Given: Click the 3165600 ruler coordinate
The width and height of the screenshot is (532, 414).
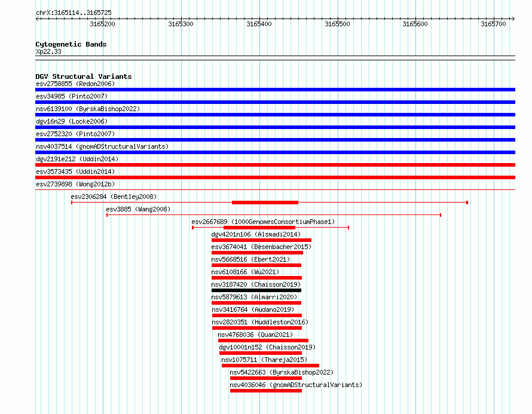Looking at the screenshot, I should click(415, 24).
